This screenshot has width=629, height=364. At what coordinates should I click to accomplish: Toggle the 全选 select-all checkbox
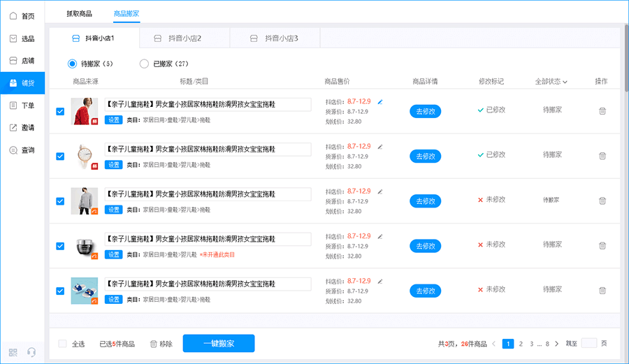63,344
